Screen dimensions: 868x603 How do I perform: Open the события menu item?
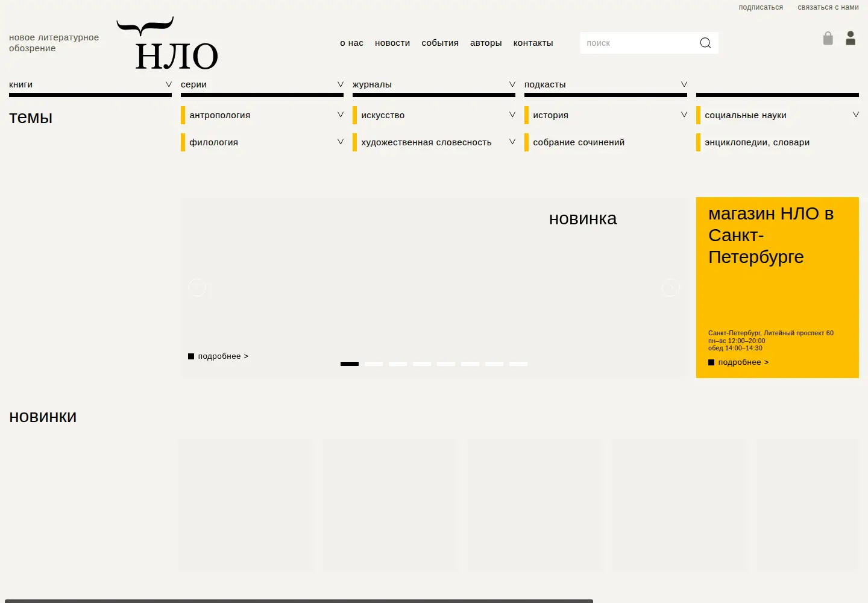coord(440,43)
